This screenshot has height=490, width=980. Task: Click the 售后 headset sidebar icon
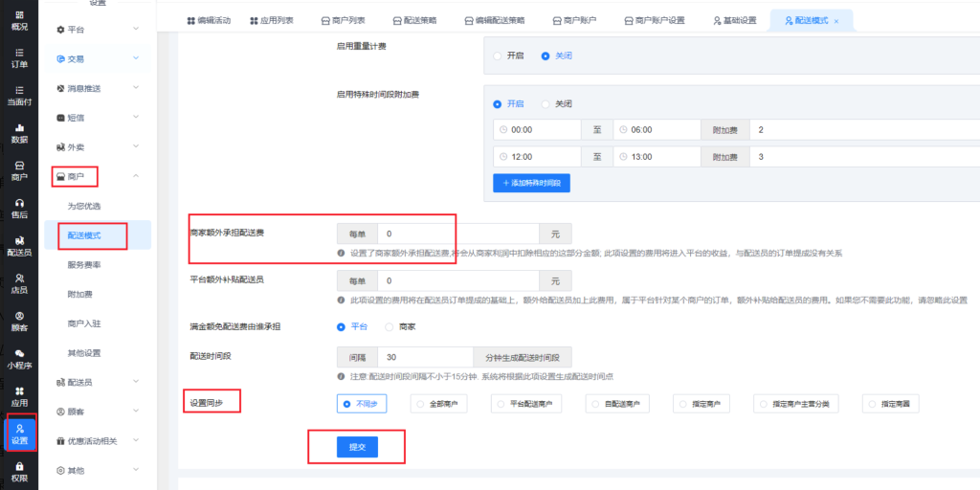click(19, 208)
